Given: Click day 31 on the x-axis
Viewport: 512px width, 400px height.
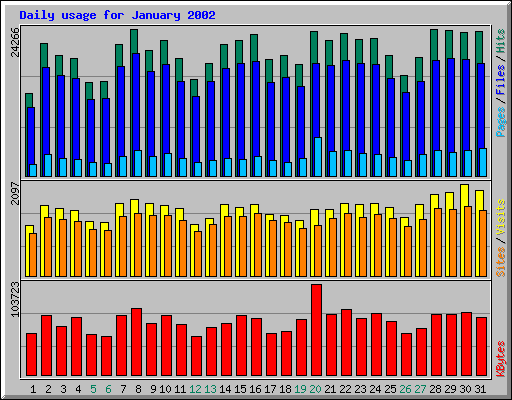Looking at the screenshot, I should pos(480,389).
